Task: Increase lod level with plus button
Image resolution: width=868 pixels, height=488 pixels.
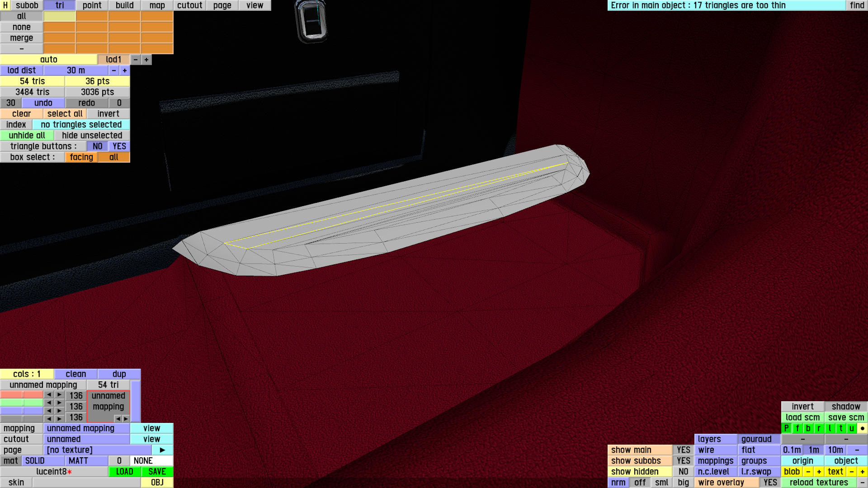Action: 146,60
